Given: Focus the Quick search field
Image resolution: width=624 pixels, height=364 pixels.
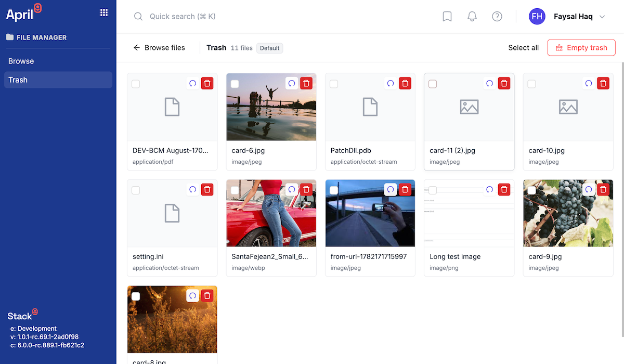Looking at the screenshot, I should point(281,17).
